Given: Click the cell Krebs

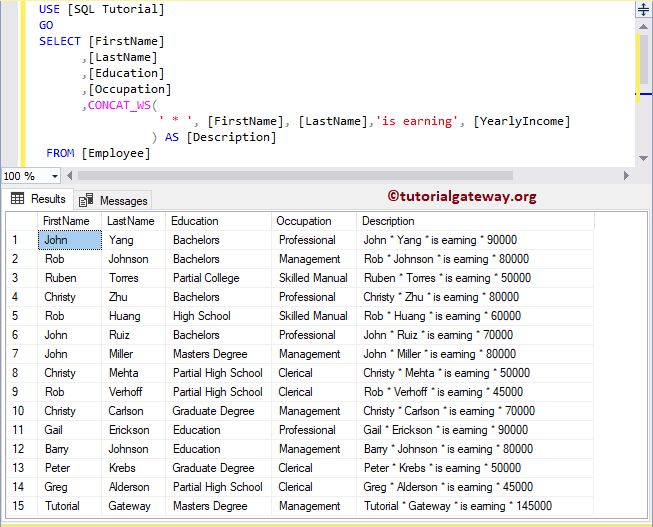Looking at the screenshot, I should (133, 468).
